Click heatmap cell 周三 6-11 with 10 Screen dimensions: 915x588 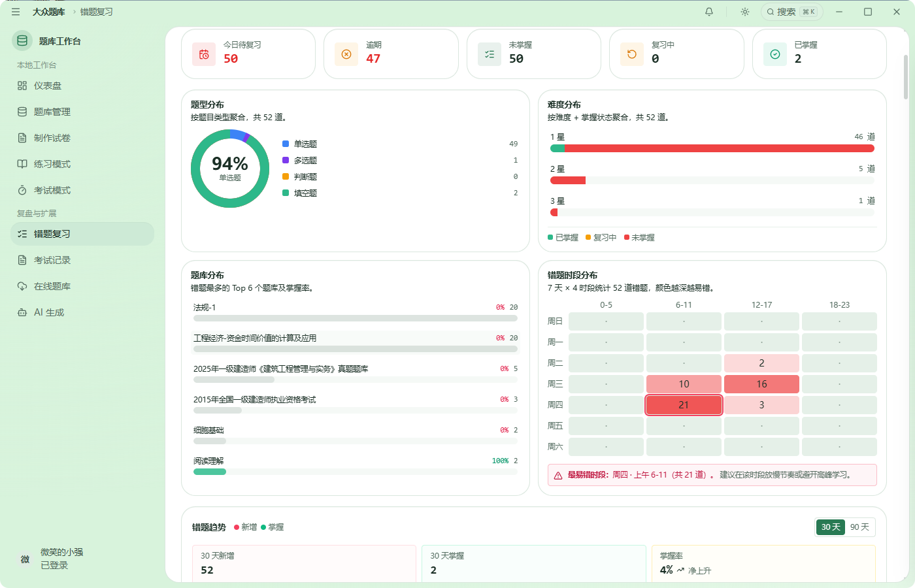pyautogui.click(x=684, y=384)
